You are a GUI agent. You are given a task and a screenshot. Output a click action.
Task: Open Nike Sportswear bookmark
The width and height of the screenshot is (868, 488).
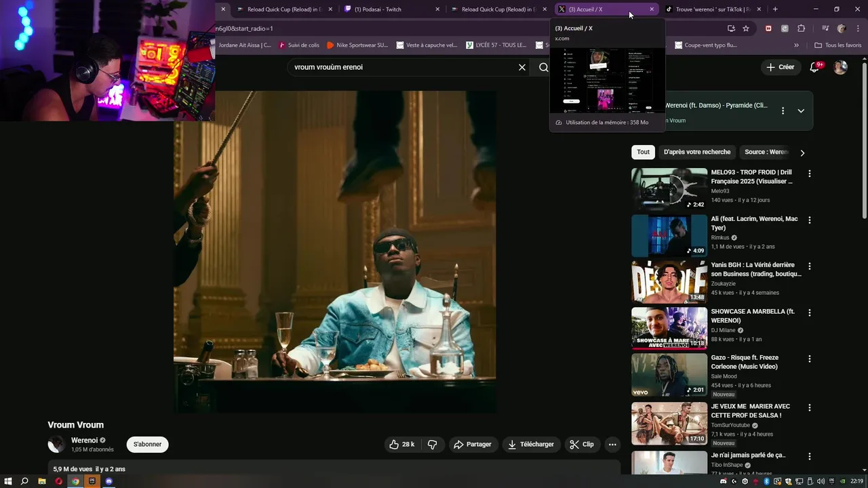coord(357,45)
